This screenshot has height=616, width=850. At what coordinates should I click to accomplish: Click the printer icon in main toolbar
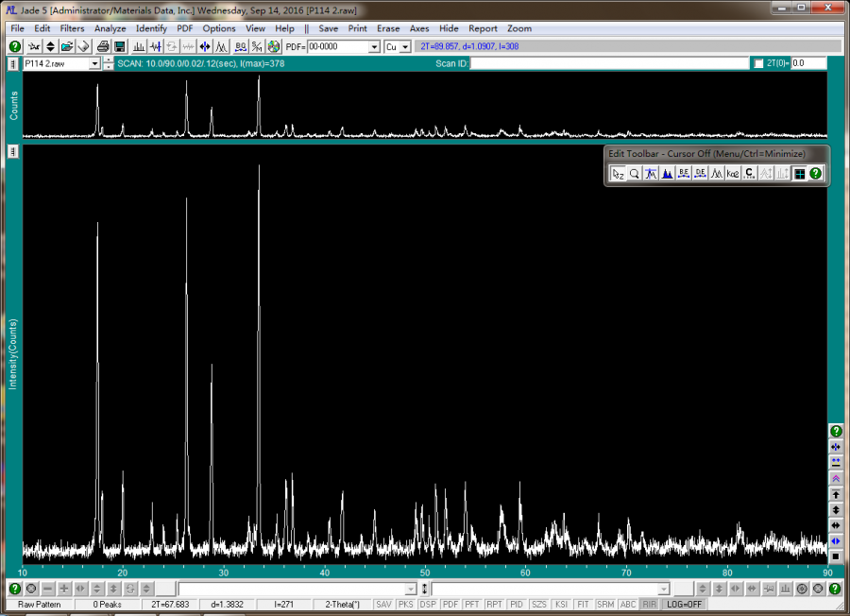tap(104, 46)
